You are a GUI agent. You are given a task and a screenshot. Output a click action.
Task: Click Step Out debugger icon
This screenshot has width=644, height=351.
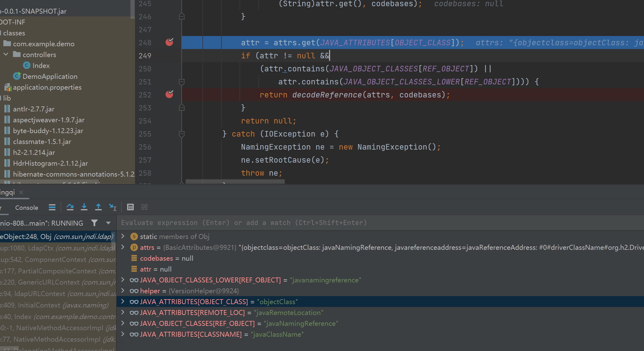coord(98,207)
